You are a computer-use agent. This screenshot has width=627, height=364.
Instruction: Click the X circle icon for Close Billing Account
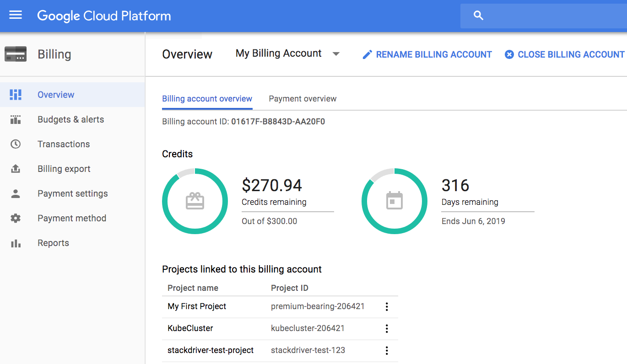point(509,54)
